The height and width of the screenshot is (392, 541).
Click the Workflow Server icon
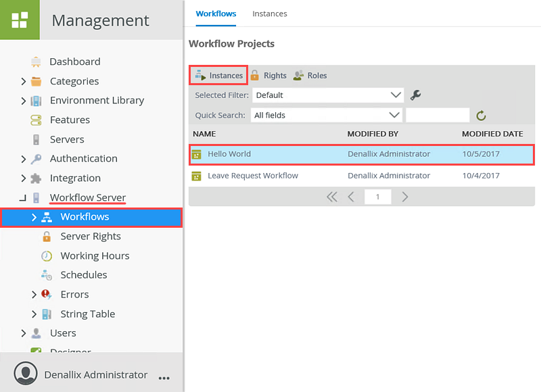click(36, 198)
